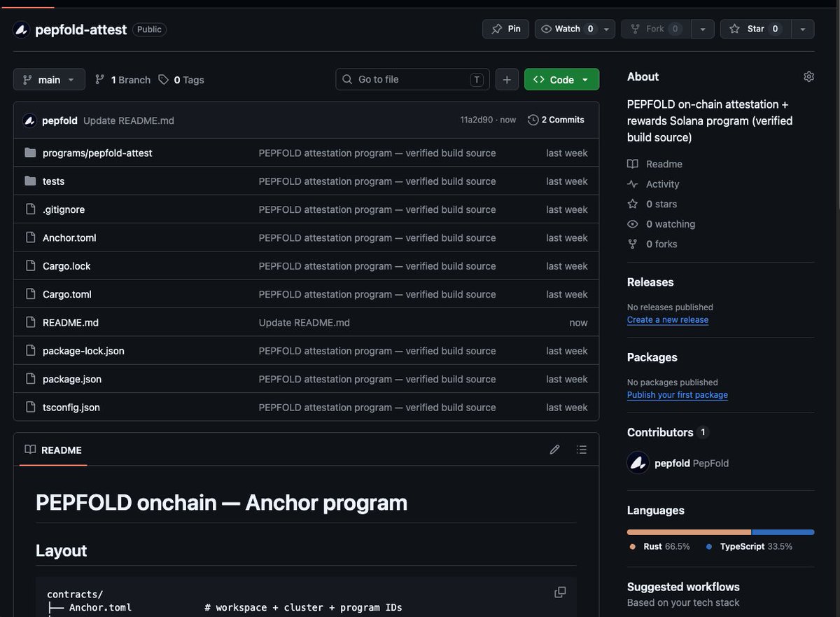840x617 pixels.
Task: Click the file icon of package.json row
Action: point(30,379)
